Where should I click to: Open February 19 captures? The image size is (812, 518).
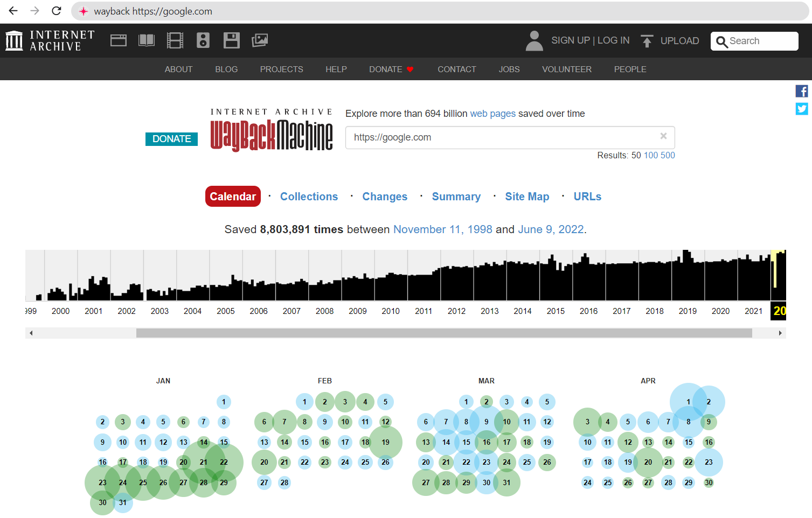tap(385, 442)
